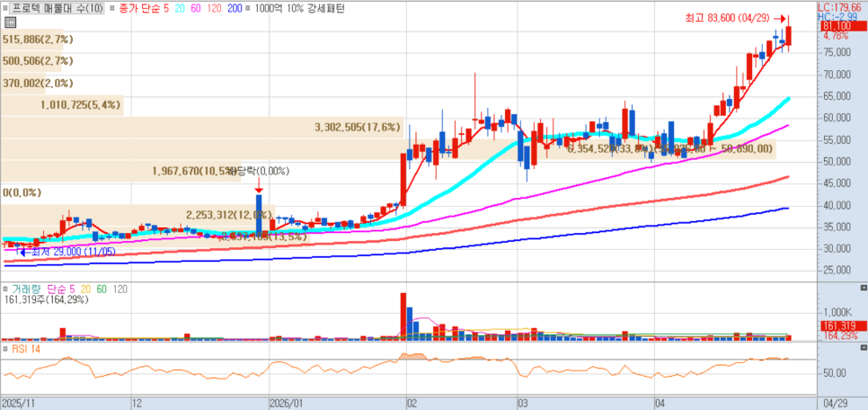
Task: Click the 종가 단순 moving average label
Action: pos(140,9)
